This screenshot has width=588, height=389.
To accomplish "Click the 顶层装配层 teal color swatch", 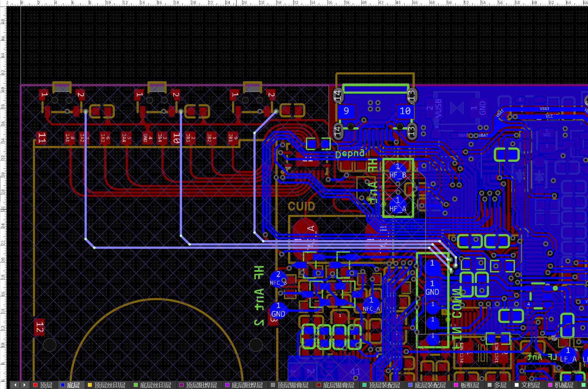I will [x=364, y=385].
